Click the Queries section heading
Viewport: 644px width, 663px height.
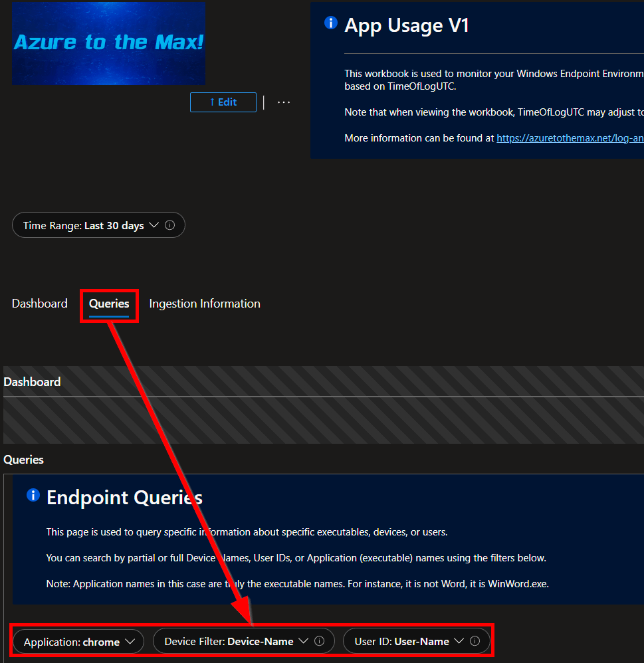[24, 460]
